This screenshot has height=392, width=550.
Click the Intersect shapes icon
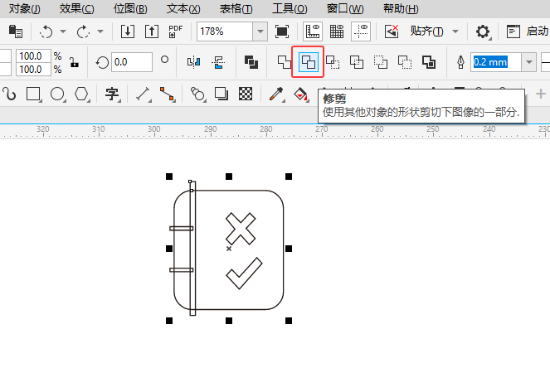(332, 62)
